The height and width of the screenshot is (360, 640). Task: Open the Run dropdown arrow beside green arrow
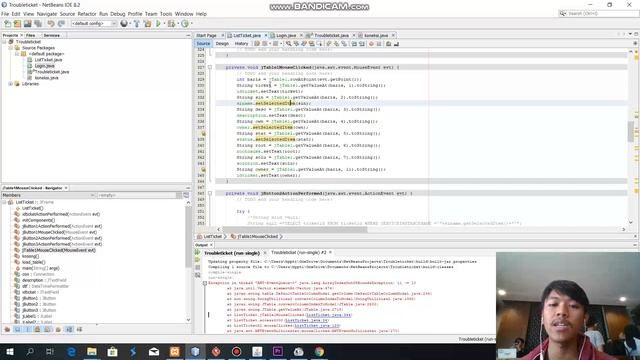point(164,24)
